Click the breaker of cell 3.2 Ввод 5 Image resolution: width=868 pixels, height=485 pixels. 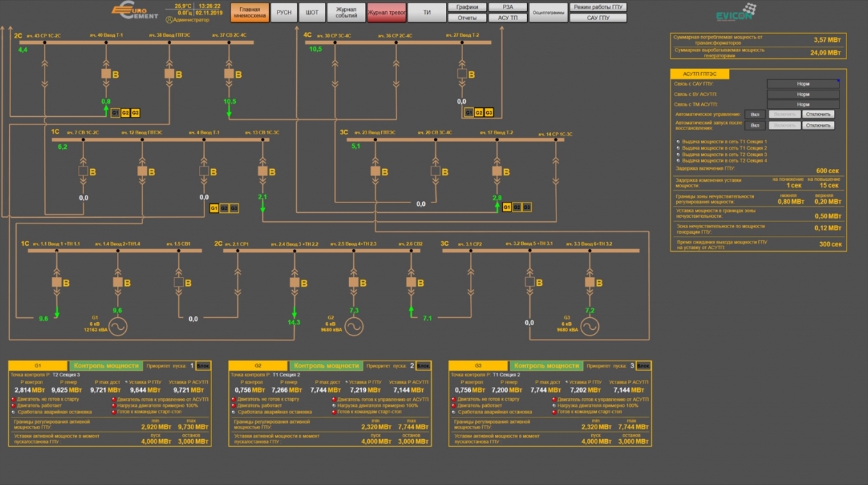(x=530, y=282)
